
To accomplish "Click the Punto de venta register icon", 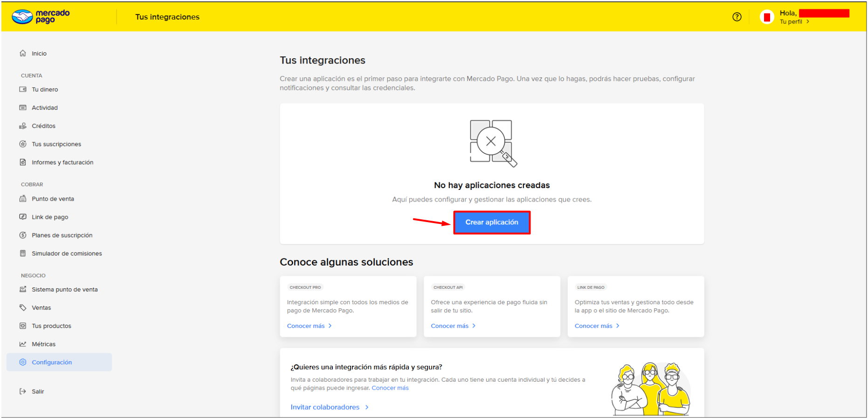I will point(23,198).
